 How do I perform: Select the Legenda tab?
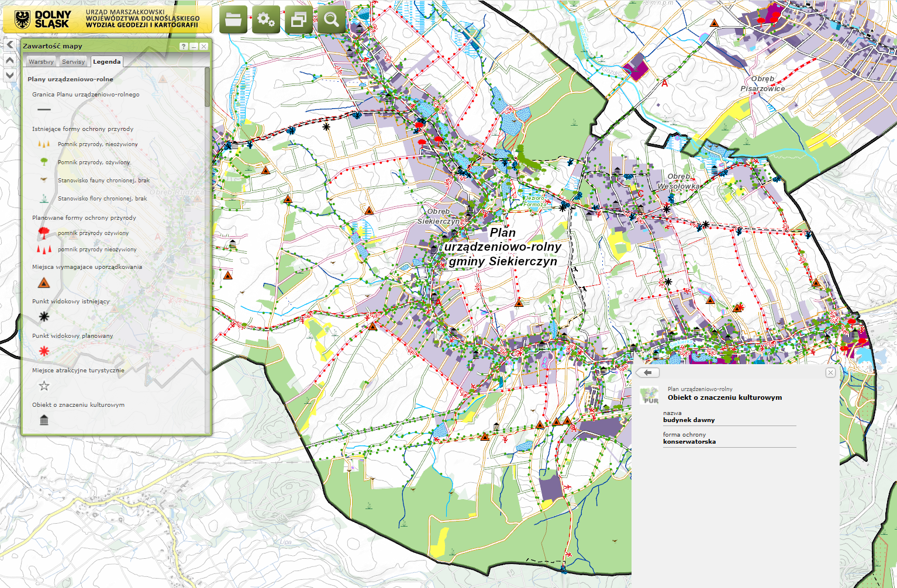click(x=106, y=61)
